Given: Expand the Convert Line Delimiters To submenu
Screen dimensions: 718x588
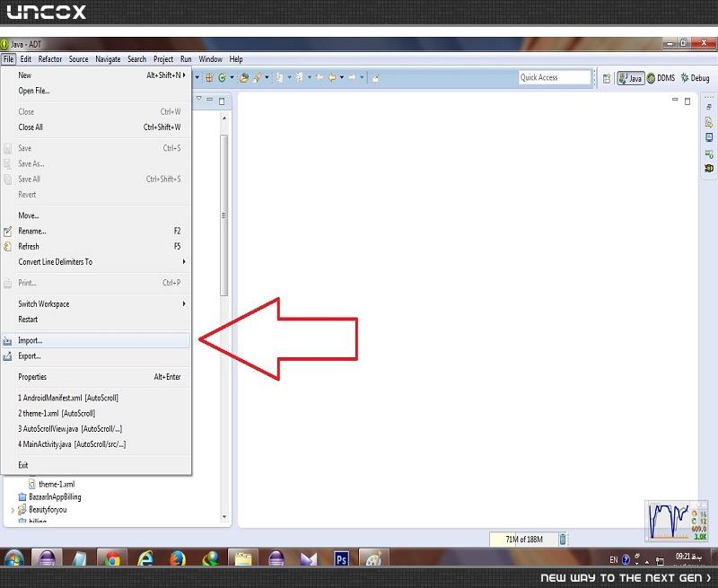Looking at the screenshot, I should coord(184,261).
